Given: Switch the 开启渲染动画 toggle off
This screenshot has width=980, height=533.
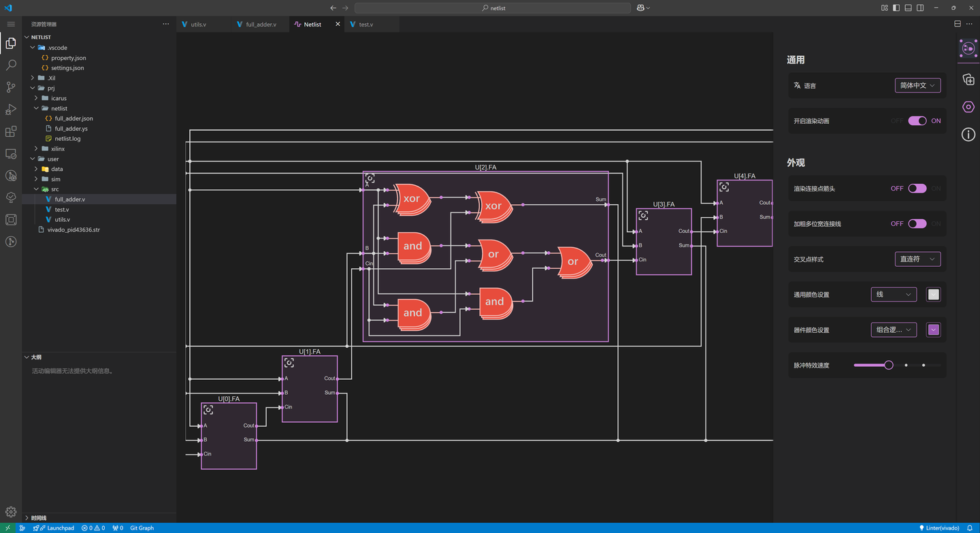Looking at the screenshot, I should pyautogui.click(x=917, y=120).
